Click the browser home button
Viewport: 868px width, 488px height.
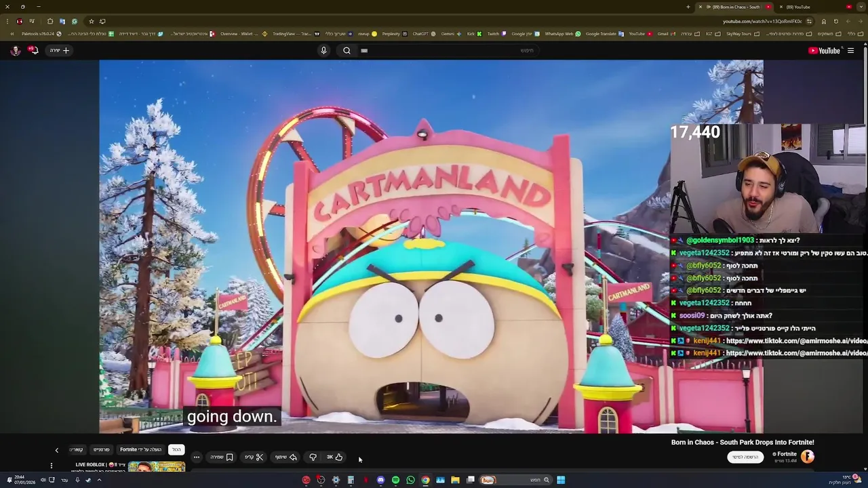tap(824, 21)
